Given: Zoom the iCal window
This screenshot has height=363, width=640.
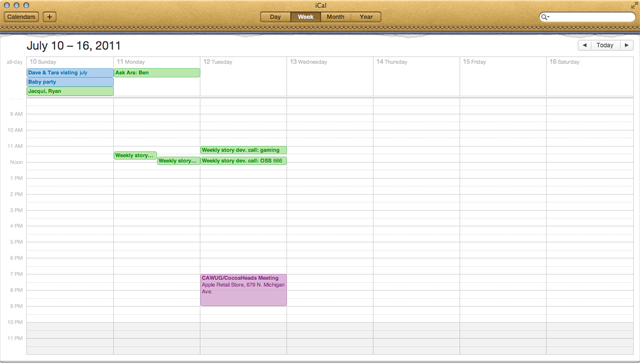Looking at the screenshot, I should (26, 5).
